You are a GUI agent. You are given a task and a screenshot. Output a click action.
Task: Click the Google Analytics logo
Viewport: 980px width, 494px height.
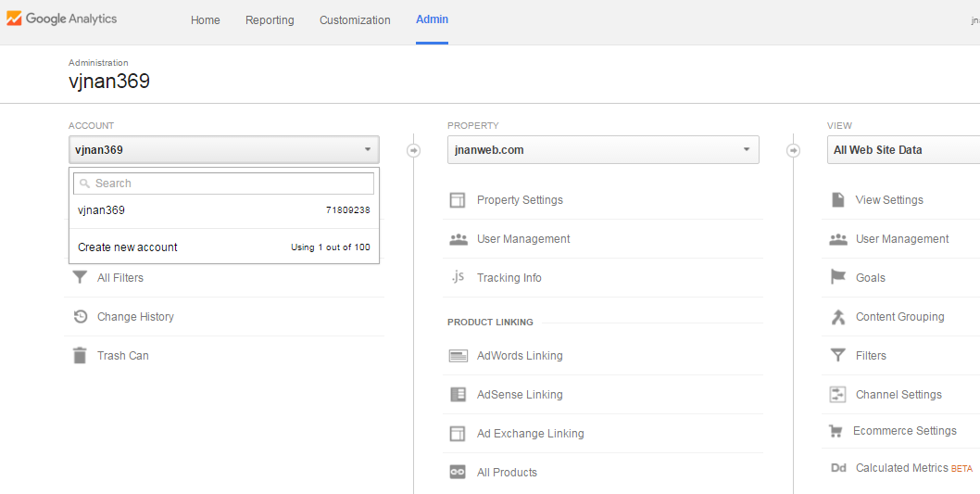coord(62,19)
